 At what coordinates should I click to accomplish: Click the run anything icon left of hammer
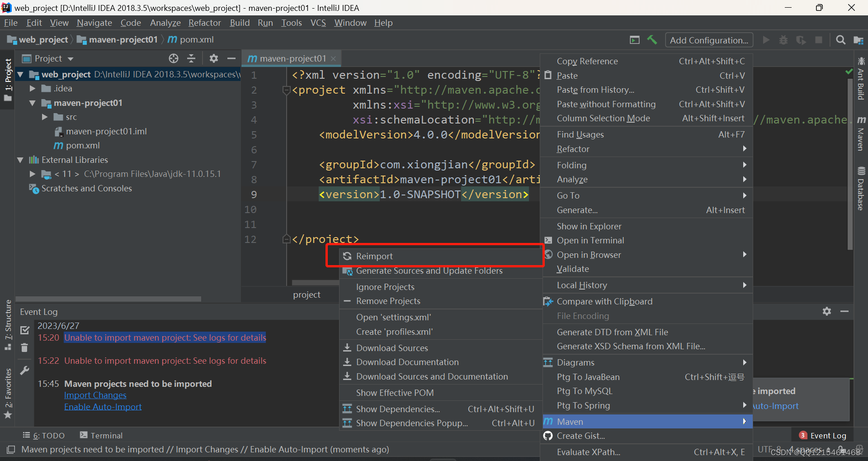[x=635, y=40]
